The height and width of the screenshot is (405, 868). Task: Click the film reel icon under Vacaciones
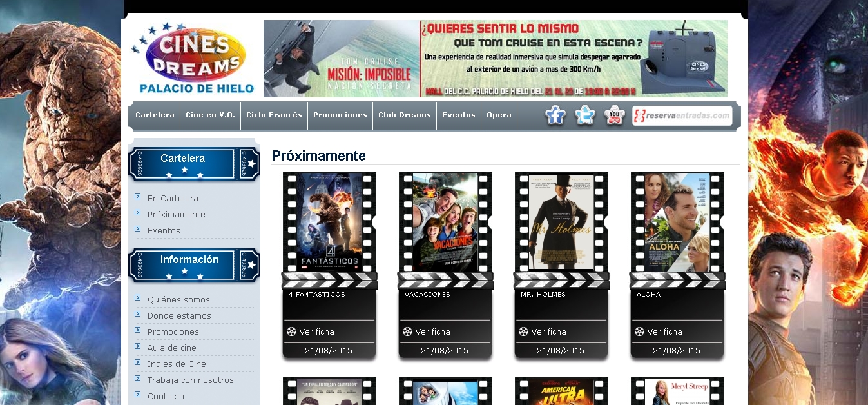(407, 331)
